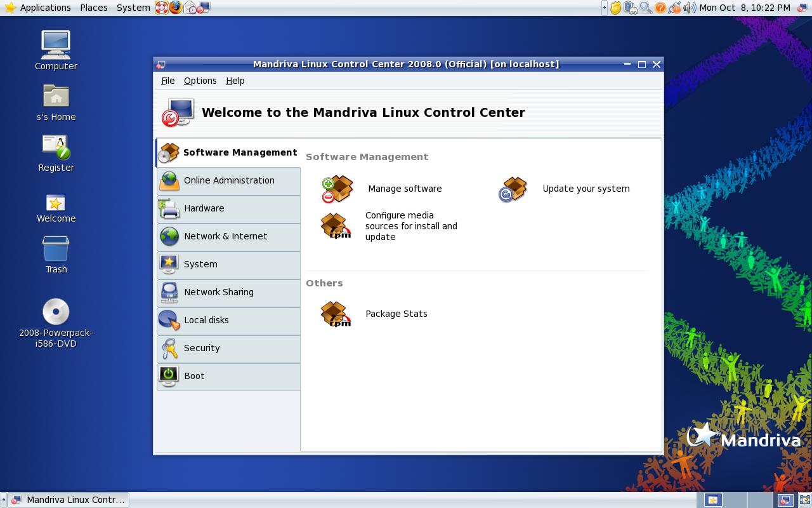Switch to the Hardware tab
812x508 pixels.
pyautogui.click(x=228, y=209)
